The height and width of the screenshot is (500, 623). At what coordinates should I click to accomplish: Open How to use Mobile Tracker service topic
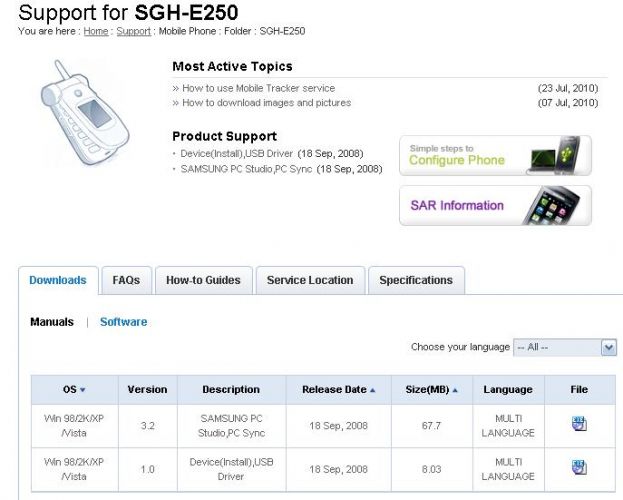click(x=258, y=88)
